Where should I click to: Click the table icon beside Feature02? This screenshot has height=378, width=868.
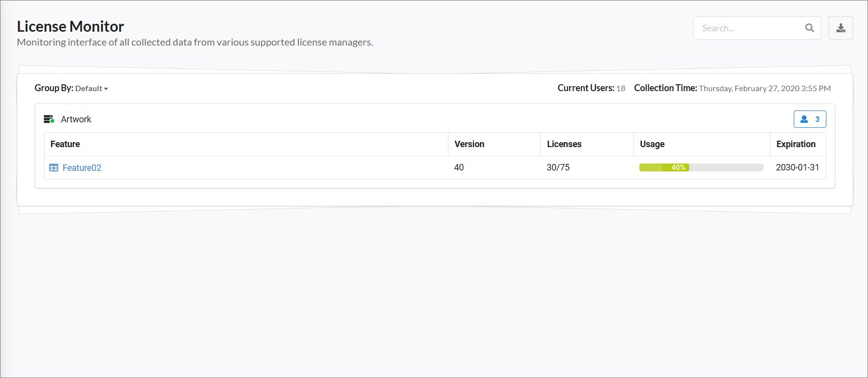pos(54,168)
